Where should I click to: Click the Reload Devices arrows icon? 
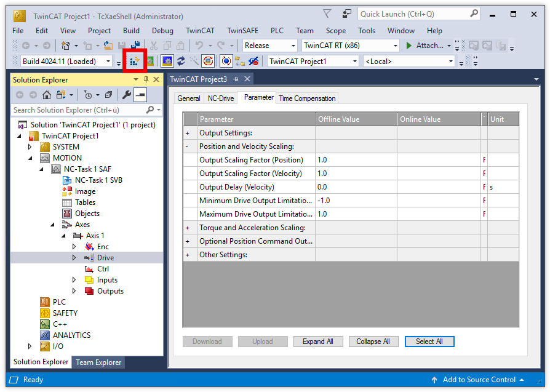(x=181, y=62)
